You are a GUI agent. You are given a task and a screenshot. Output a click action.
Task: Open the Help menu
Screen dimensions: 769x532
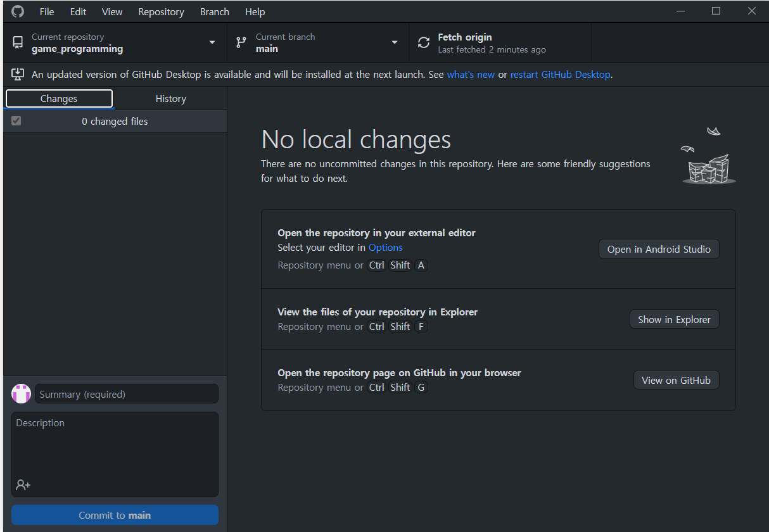[x=255, y=11]
